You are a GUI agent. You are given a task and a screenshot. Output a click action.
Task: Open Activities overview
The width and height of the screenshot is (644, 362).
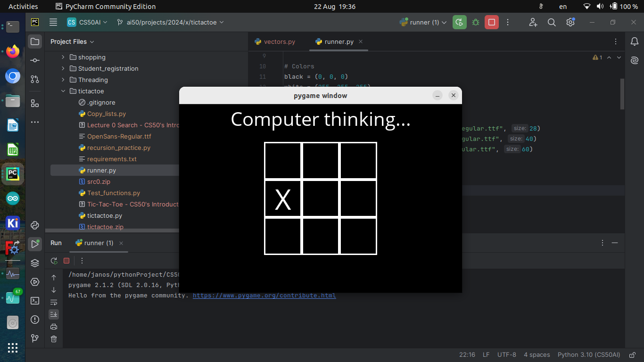23,7
